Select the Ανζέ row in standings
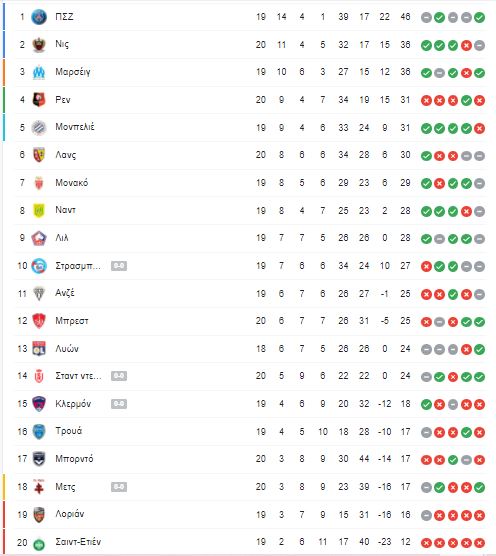 tap(250, 294)
